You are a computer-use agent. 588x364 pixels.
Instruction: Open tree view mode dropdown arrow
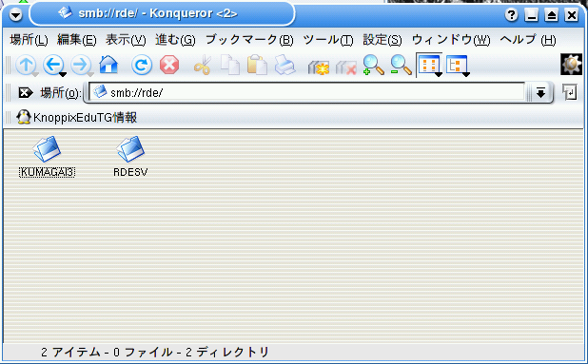click(x=466, y=74)
